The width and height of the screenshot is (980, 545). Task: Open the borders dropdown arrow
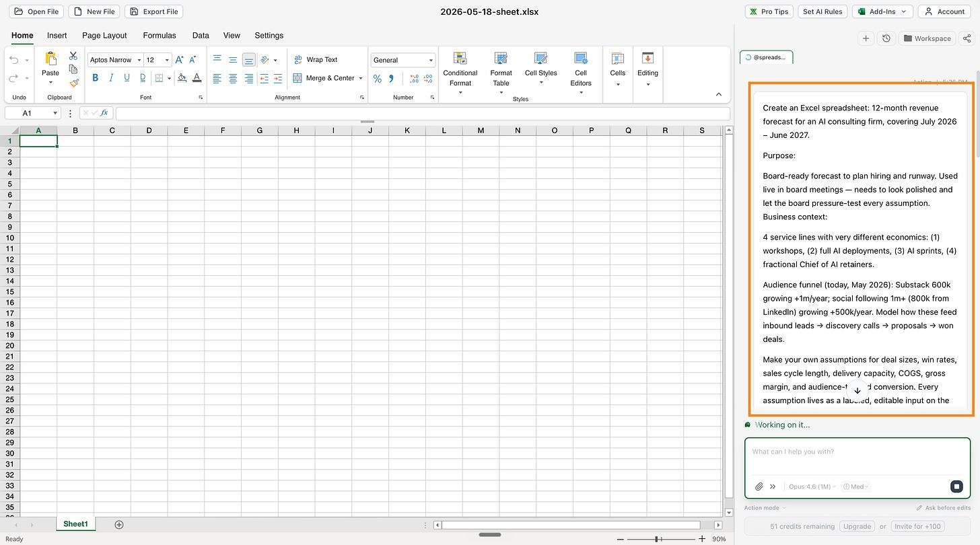coord(169,78)
